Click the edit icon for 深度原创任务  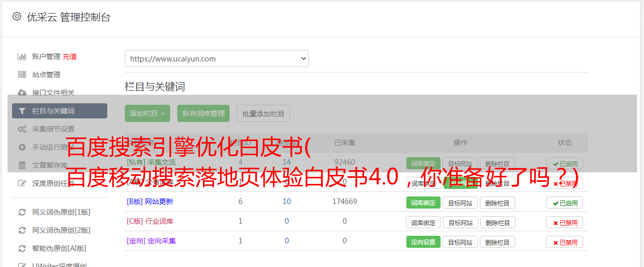pos(22,183)
